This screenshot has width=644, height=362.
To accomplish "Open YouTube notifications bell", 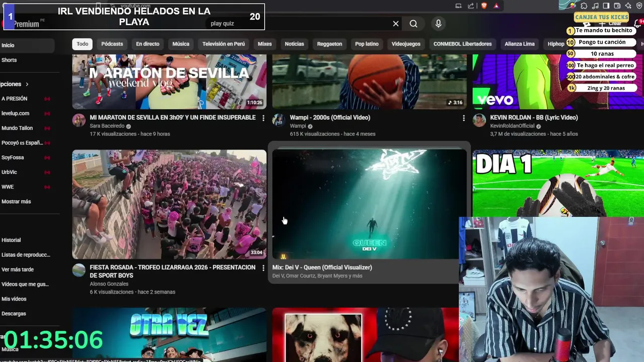I will (x=638, y=24).
